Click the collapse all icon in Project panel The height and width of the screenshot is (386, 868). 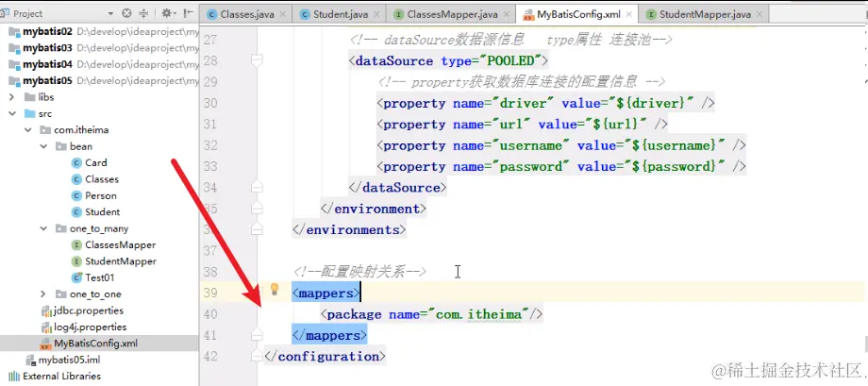[144, 13]
